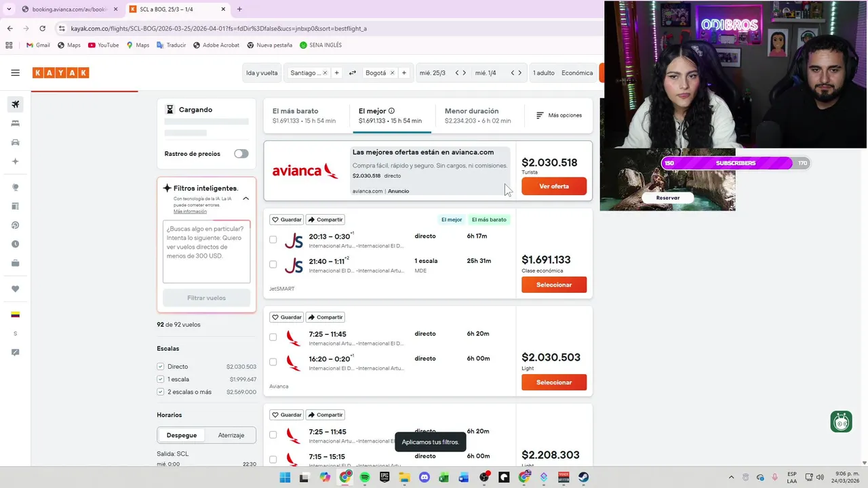Image resolution: width=868 pixels, height=488 pixels.
Task: Toggle Rastreo de precios switch
Action: pyautogui.click(x=241, y=154)
